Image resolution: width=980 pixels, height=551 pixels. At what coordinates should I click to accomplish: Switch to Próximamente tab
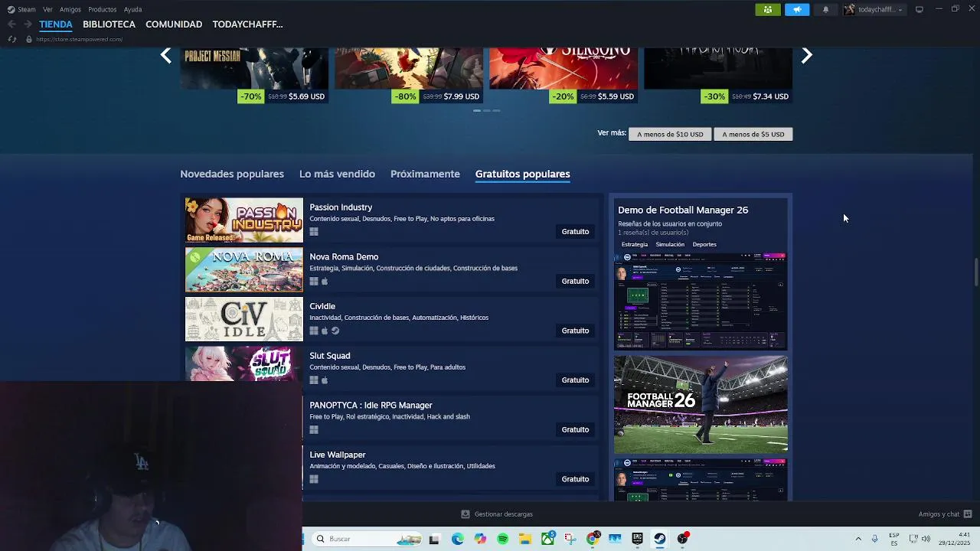[425, 174]
